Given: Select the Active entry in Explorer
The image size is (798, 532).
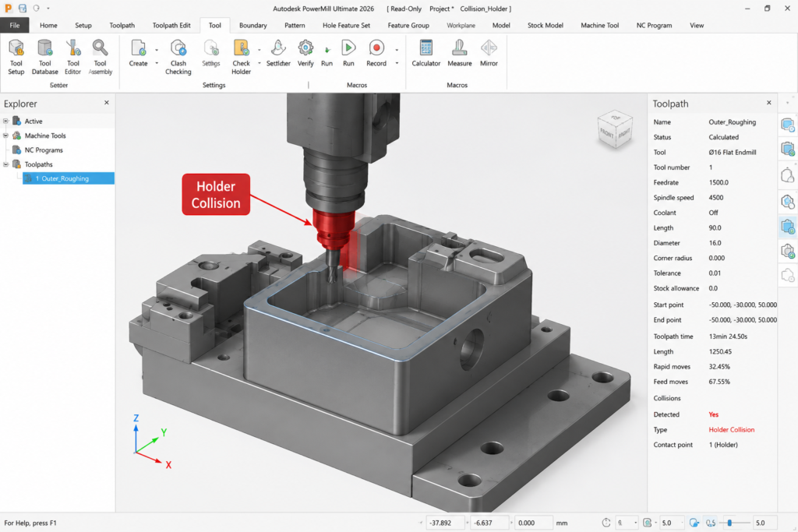Looking at the screenshot, I should pos(34,121).
